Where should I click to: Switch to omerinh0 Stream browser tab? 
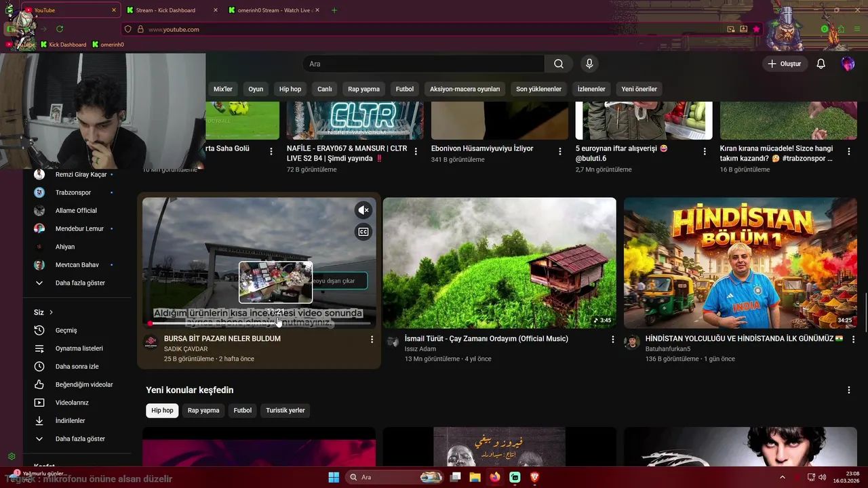tap(275, 10)
